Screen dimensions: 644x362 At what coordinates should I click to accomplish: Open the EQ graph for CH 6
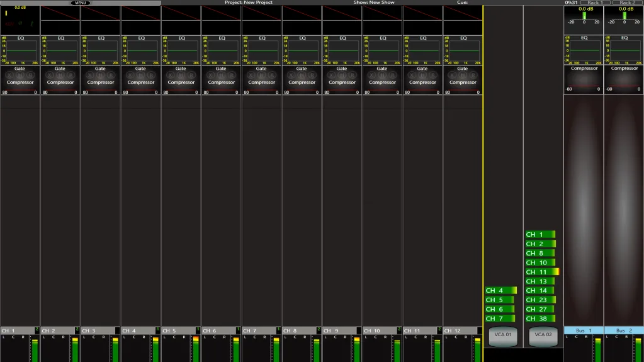[x=222, y=50]
